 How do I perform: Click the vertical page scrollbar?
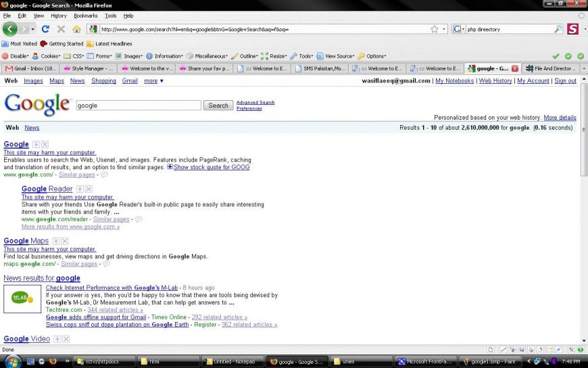[x=584, y=203]
